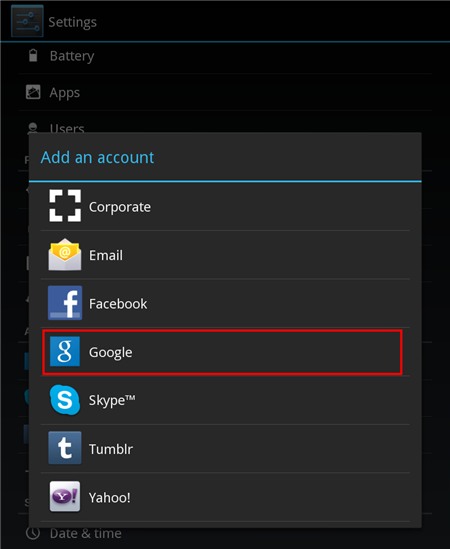Tap the Facebook logo icon
This screenshot has width=450, height=549.
[x=65, y=303]
